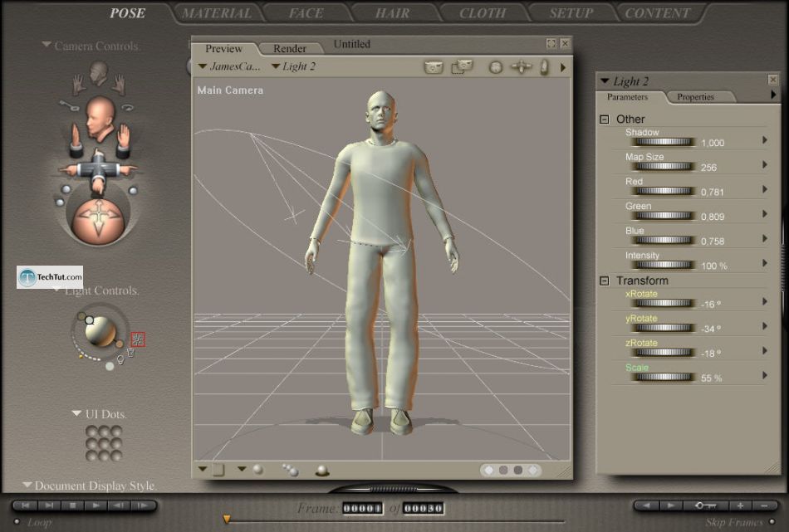Screen dimensions: 789x532
Task: Click the Intensity dial slider
Action: (x=663, y=266)
